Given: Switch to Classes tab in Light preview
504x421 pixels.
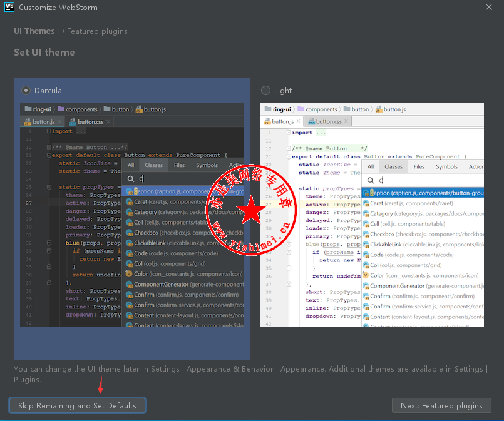Looking at the screenshot, I should (393, 166).
